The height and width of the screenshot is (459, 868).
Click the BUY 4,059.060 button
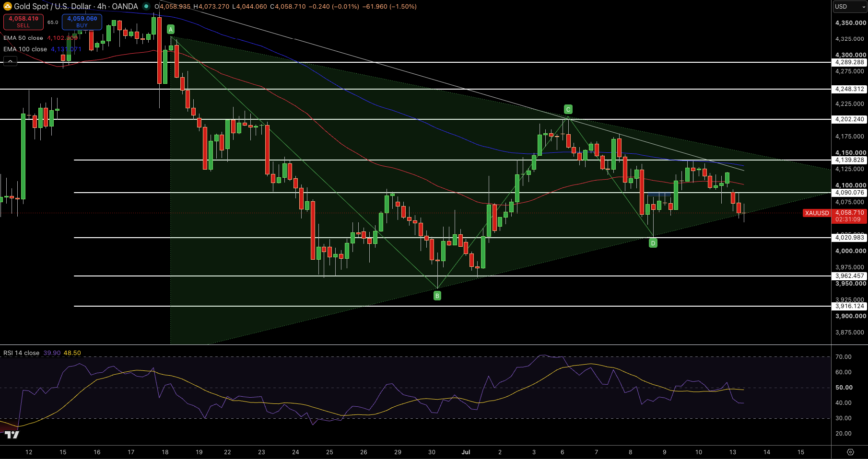click(x=82, y=22)
